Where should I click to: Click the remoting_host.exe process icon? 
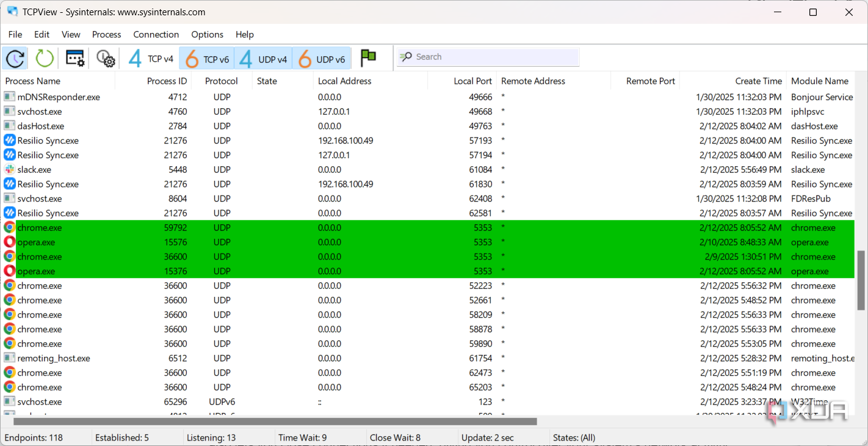pos(9,359)
